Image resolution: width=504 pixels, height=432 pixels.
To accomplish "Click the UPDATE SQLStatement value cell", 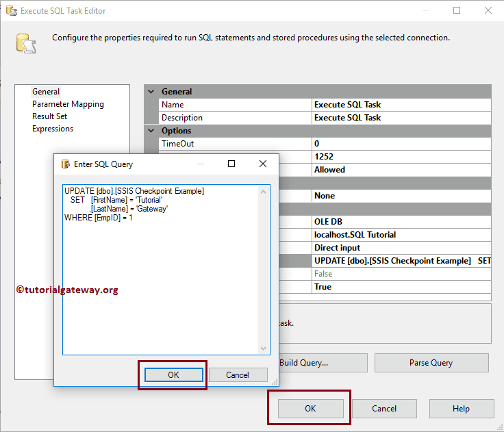I will click(x=401, y=261).
